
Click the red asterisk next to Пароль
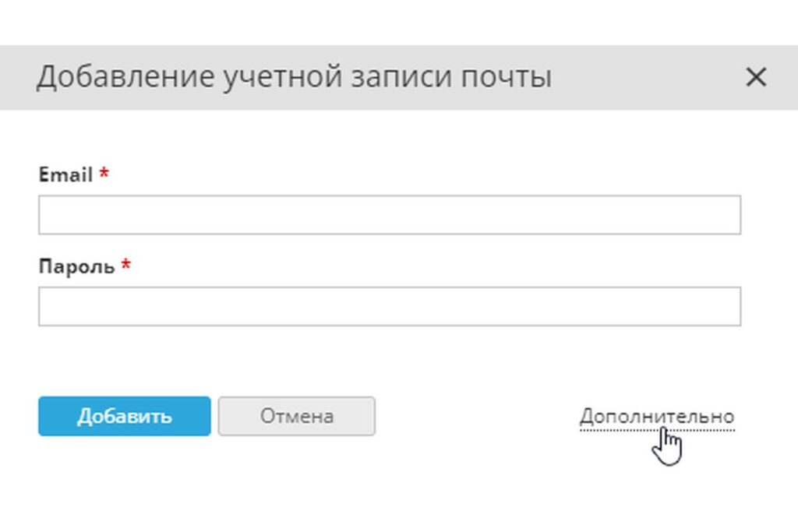click(126, 266)
